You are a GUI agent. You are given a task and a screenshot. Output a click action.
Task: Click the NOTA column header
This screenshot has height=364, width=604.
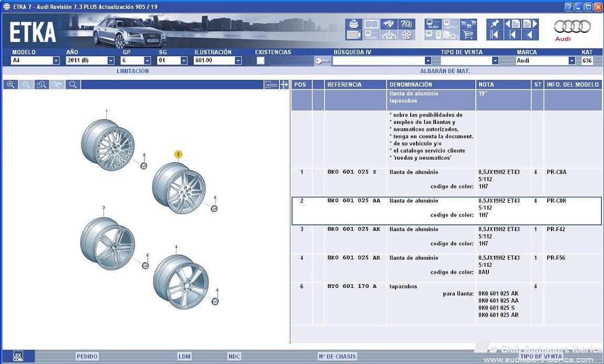(504, 85)
